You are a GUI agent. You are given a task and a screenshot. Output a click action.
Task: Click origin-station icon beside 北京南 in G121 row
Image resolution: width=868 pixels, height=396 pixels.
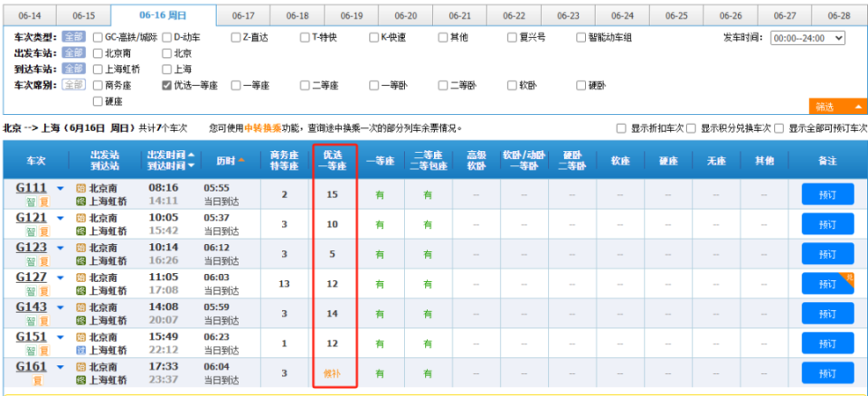[80, 218]
